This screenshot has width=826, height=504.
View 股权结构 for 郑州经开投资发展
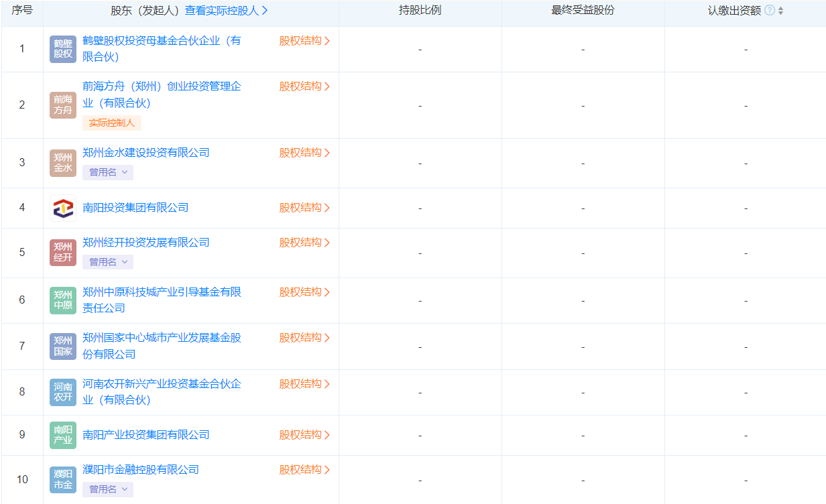pyautogui.click(x=305, y=243)
